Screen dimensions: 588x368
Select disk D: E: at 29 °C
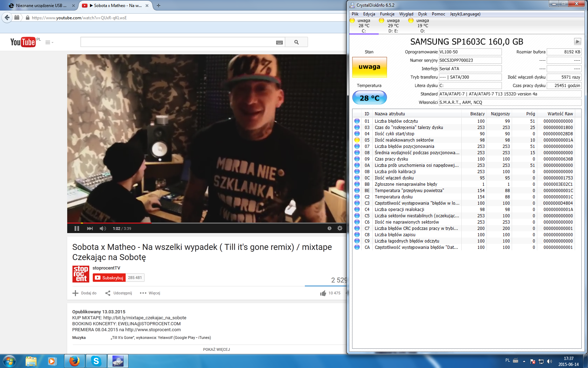tap(393, 26)
